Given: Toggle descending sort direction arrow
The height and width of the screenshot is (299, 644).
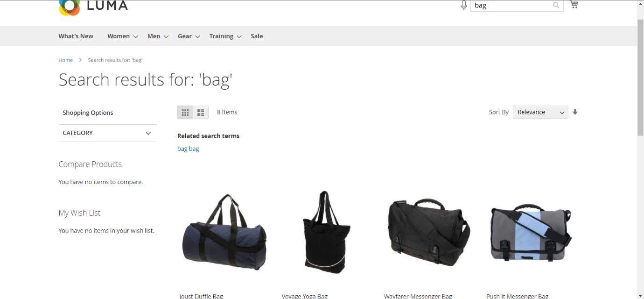Looking at the screenshot, I should tap(575, 112).
